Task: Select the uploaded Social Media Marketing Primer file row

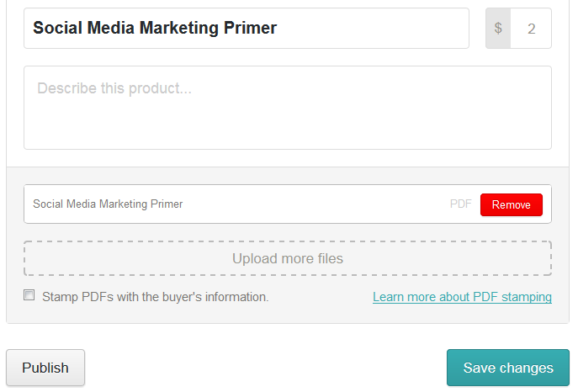Action: coord(236,204)
